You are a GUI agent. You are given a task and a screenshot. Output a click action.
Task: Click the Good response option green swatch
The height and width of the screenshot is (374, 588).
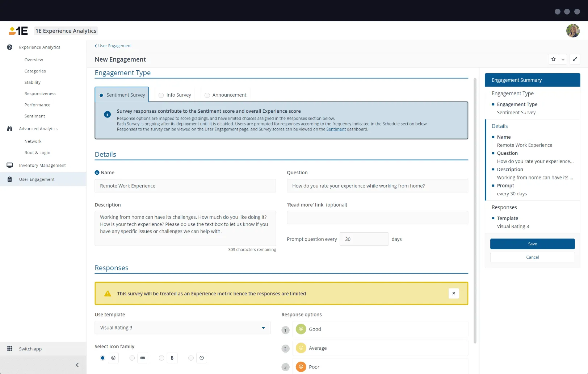tap(301, 329)
